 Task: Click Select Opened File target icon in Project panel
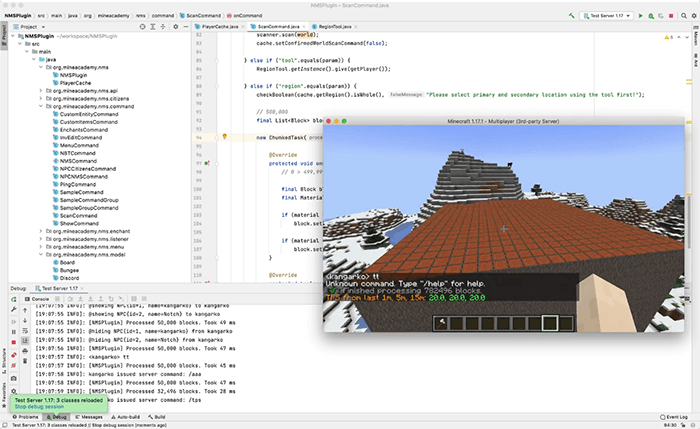(x=142, y=27)
